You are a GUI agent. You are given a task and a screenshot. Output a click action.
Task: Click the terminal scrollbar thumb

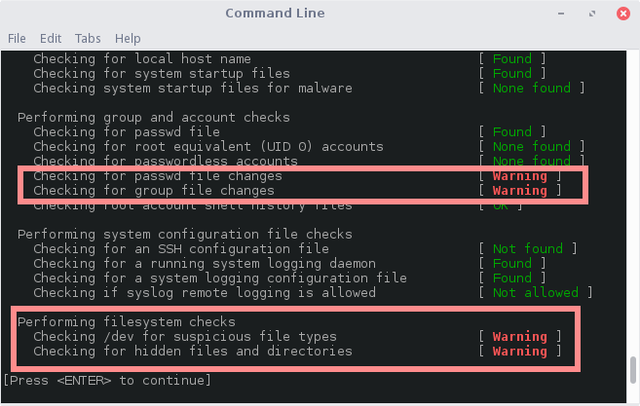coord(632,368)
